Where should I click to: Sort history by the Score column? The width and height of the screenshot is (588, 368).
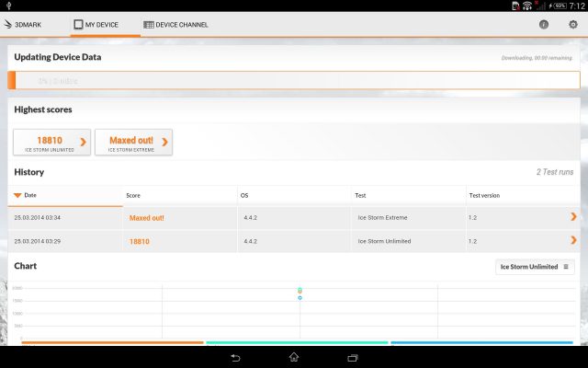(180, 195)
